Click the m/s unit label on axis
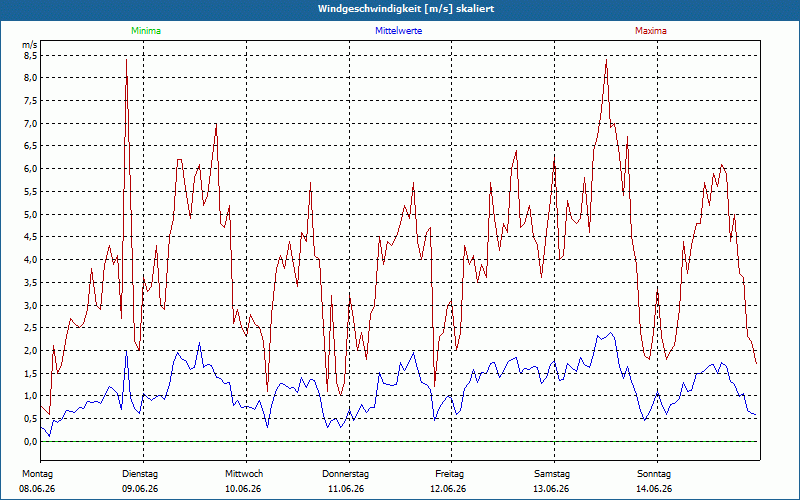Viewport: 800px width, 500px height. (x=30, y=45)
